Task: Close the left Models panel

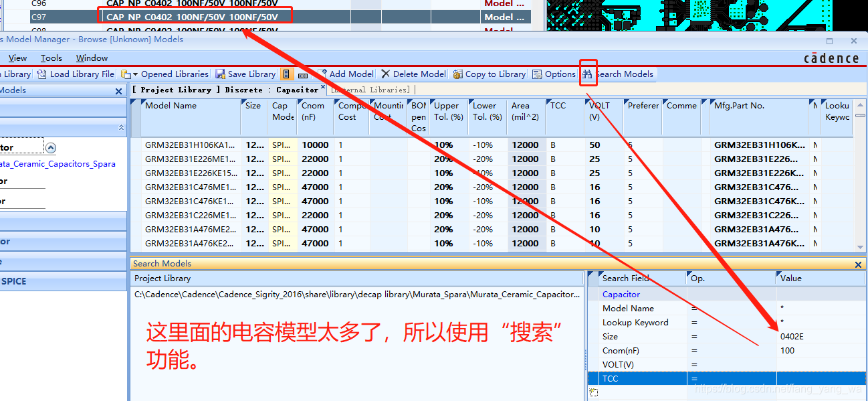Action: [119, 91]
